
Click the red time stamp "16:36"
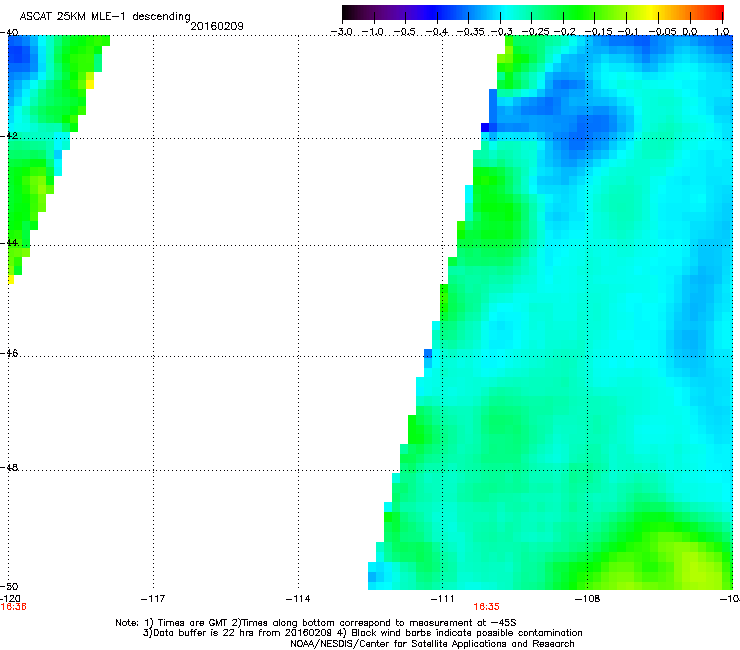click(13, 607)
